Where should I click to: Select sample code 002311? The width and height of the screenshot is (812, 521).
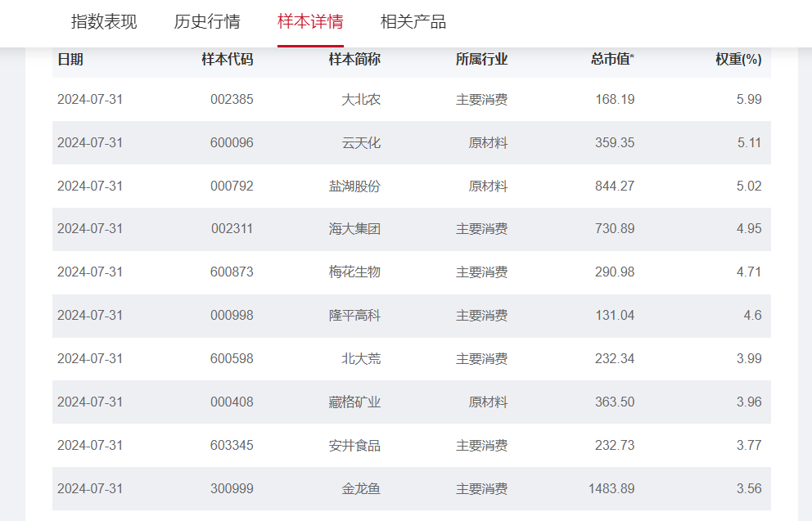tap(232, 229)
